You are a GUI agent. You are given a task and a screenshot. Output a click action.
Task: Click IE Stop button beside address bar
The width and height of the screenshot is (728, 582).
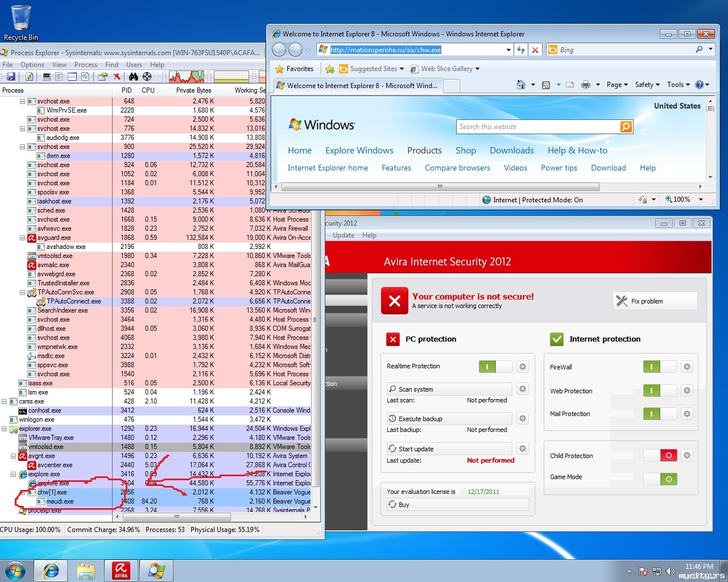click(535, 50)
